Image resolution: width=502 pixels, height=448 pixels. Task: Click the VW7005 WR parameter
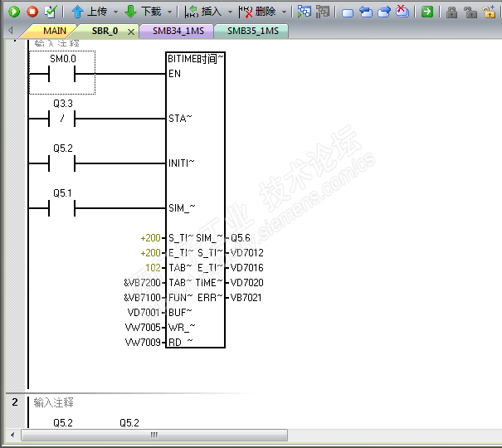[x=143, y=328]
